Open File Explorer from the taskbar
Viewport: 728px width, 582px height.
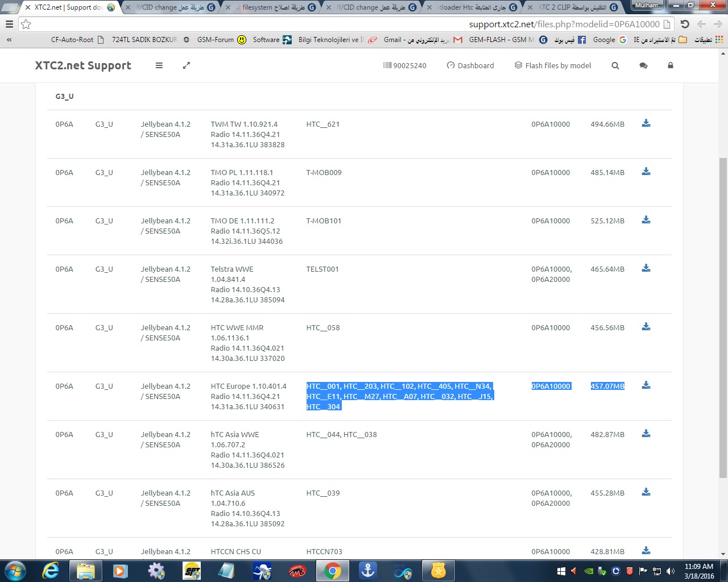[85, 571]
